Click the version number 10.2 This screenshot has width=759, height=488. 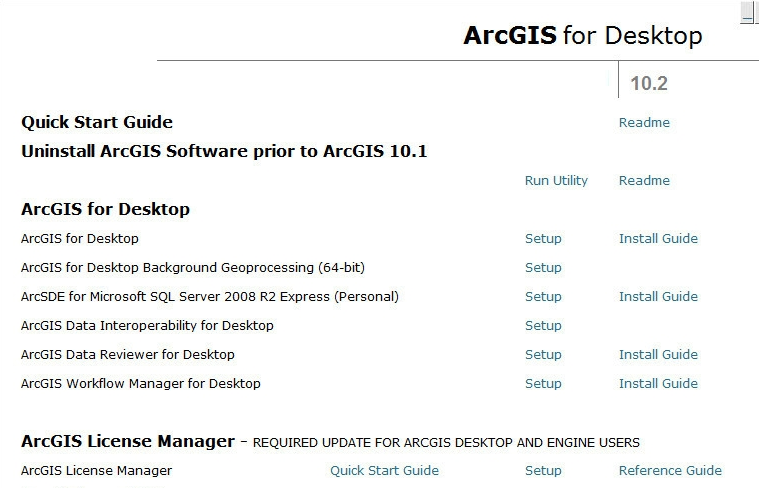pos(649,83)
